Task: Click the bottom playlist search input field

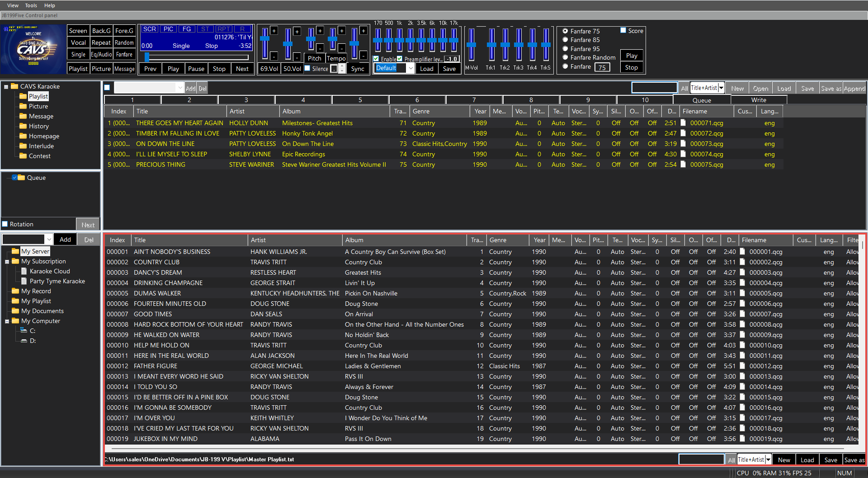Action: pos(701,459)
